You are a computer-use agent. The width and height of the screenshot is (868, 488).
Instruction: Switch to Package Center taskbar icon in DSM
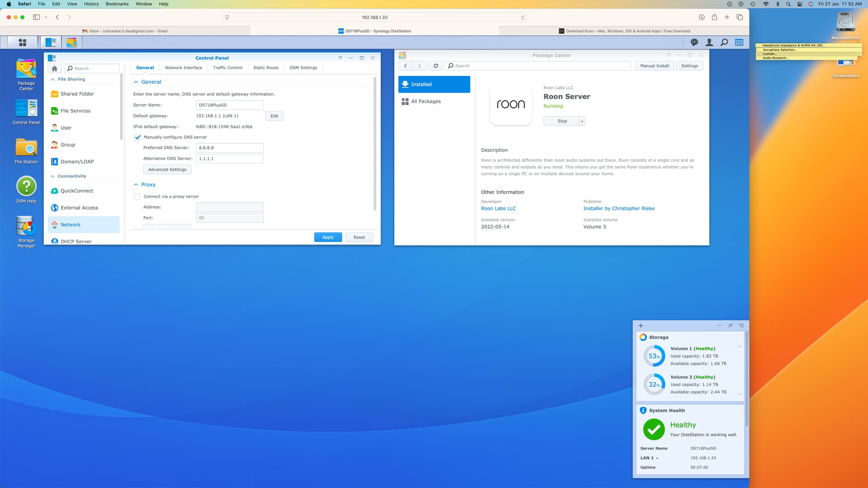coord(72,42)
